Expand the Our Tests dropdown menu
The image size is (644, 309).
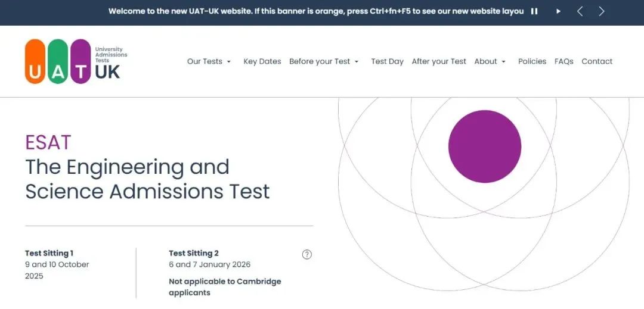point(209,61)
